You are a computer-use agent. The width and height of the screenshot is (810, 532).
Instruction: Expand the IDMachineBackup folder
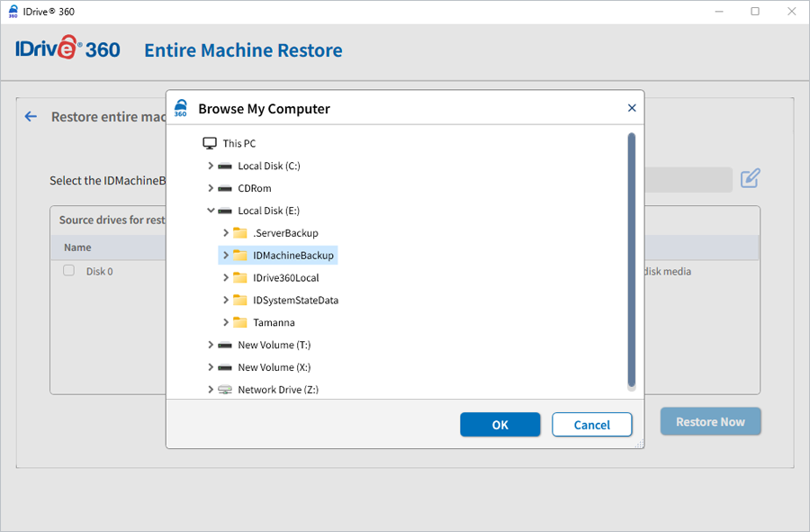(226, 255)
